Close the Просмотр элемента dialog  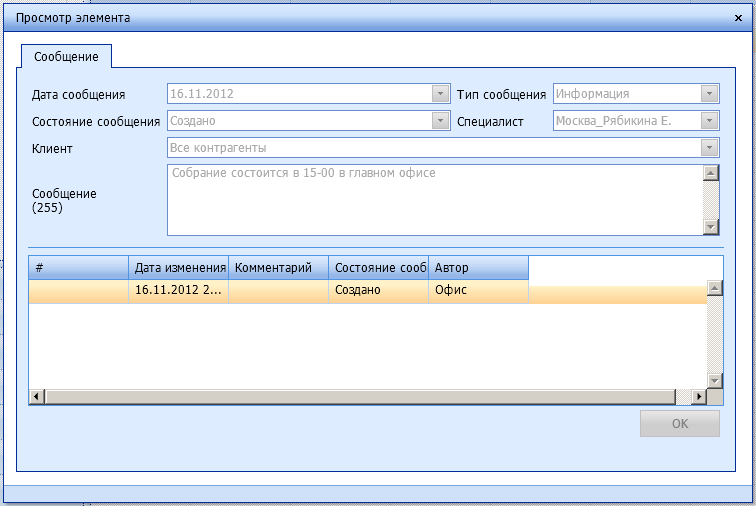(738, 18)
